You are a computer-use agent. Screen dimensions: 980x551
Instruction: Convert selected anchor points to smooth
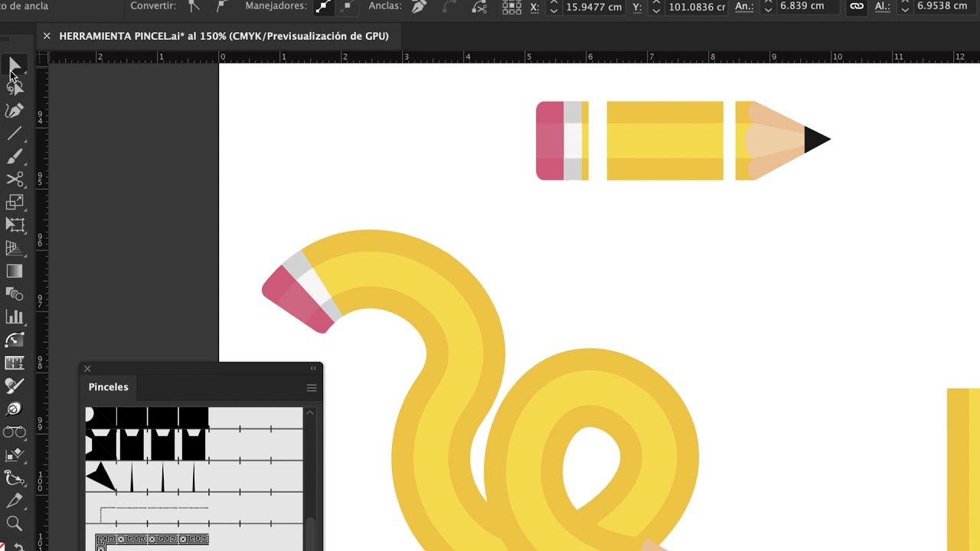[220, 6]
